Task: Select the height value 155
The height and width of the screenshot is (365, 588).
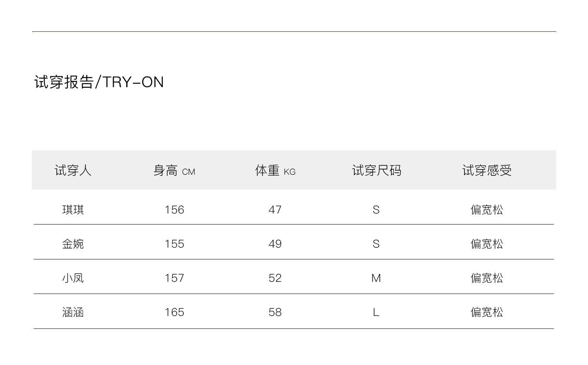Action: (174, 244)
